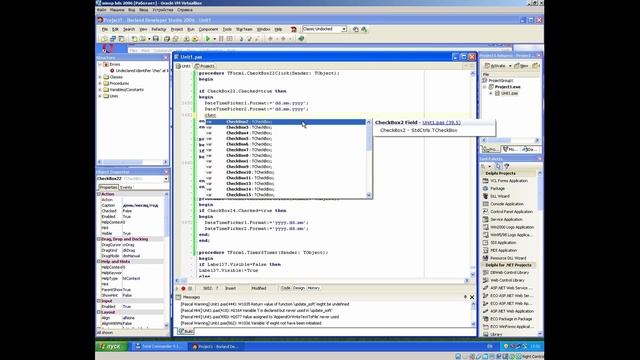Switch to Events tab in Object Inspector
Viewport: 640px width, 360px height.
[126, 187]
